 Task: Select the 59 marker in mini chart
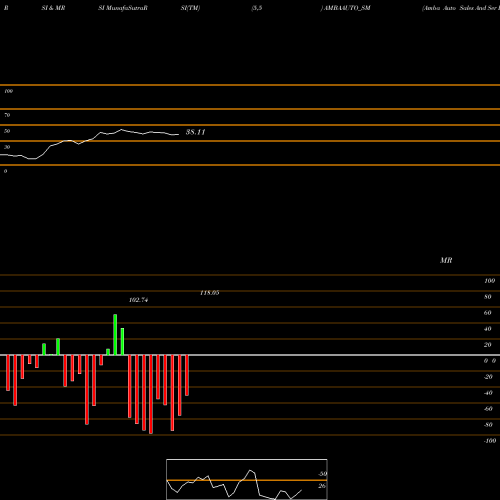tap(322, 474)
